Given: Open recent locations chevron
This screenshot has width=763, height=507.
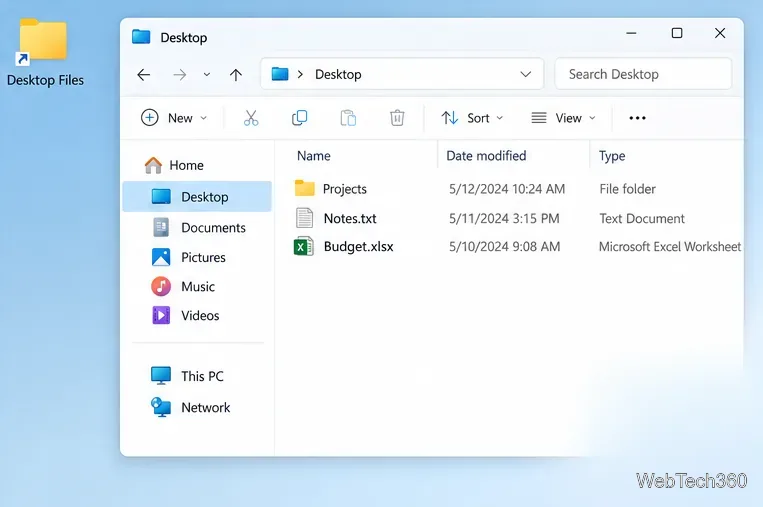Looking at the screenshot, I should (x=207, y=74).
